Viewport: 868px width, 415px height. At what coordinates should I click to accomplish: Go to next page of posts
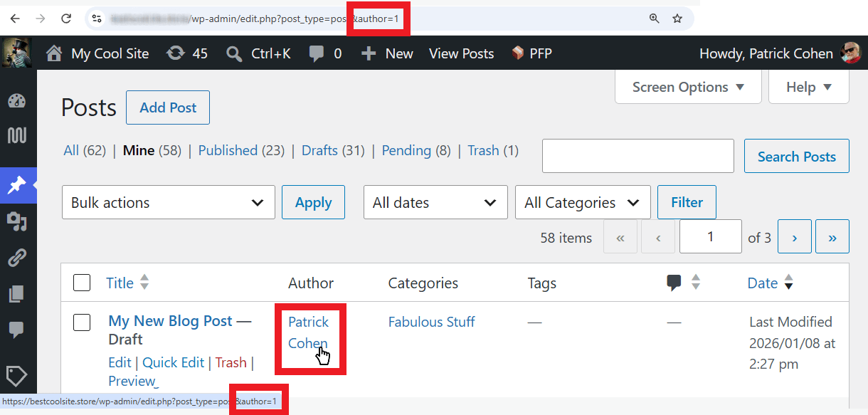[x=795, y=237]
